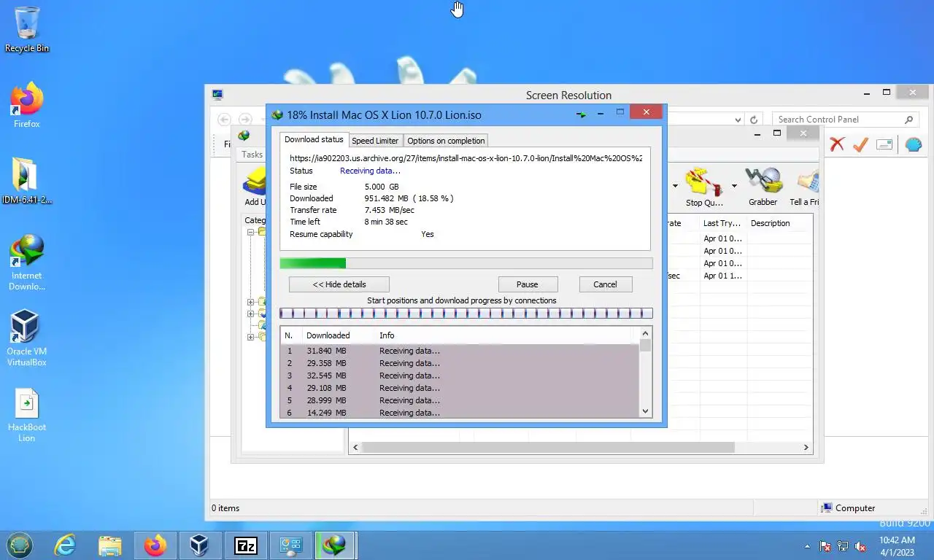Screen dimensions: 934x560
Task: Click the archive.org download URL text
Action: click(466, 157)
